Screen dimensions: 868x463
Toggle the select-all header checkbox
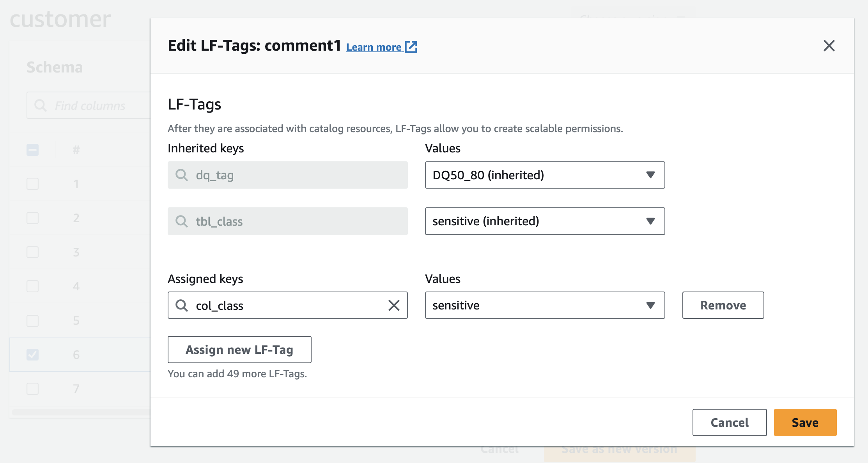pyautogui.click(x=33, y=150)
